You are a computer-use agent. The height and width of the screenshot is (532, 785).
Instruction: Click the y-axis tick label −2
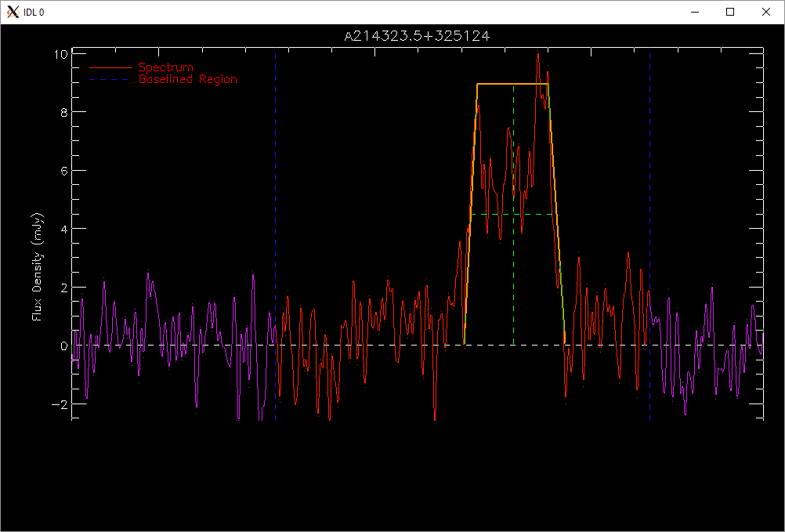point(60,404)
